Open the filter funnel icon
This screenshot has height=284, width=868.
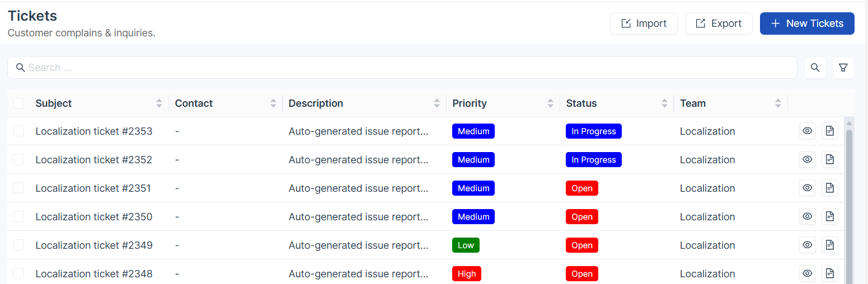(843, 68)
